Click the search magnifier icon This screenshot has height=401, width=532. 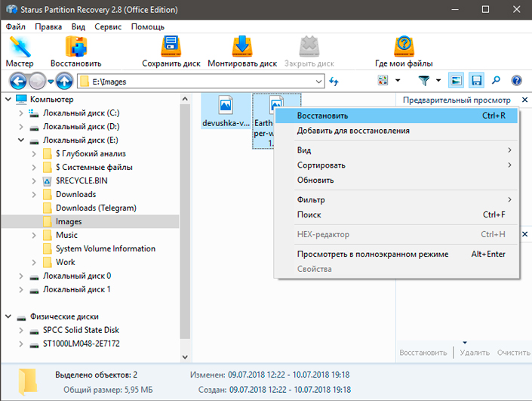pyautogui.click(x=497, y=80)
